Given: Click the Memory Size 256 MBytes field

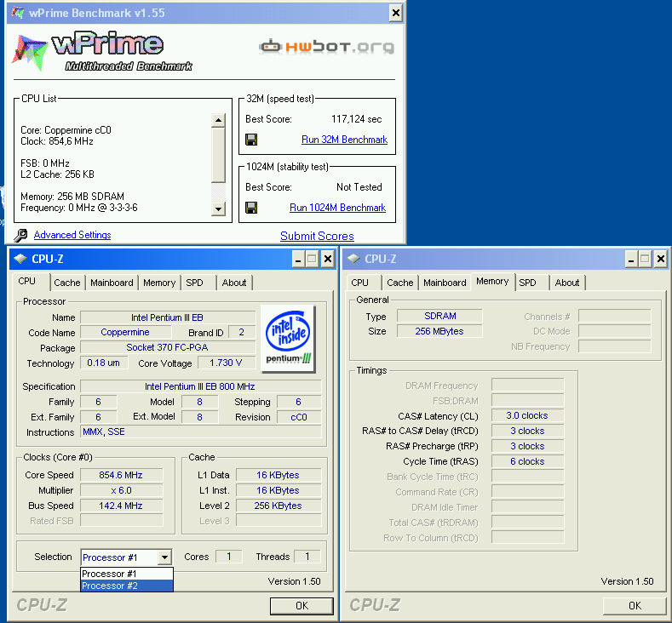Looking at the screenshot, I should 439,331.
